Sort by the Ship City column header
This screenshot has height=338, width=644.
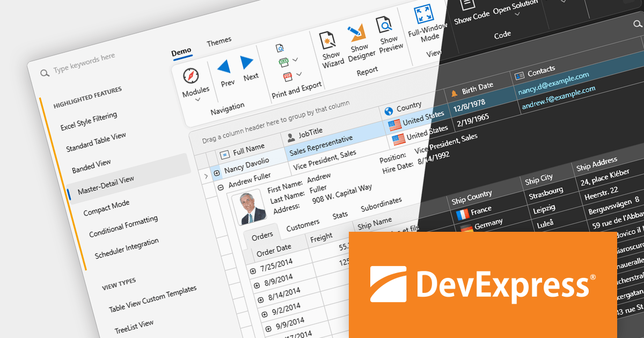point(539,180)
